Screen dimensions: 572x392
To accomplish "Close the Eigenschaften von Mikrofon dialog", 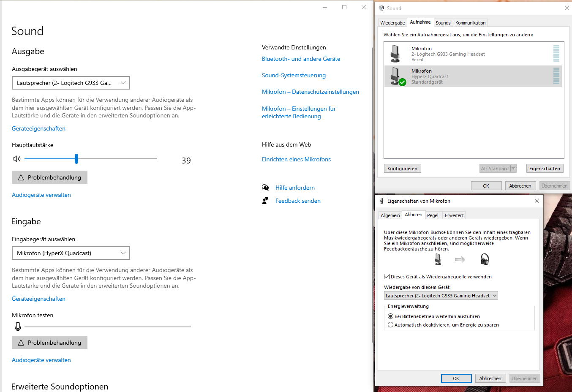I will 537,201.
